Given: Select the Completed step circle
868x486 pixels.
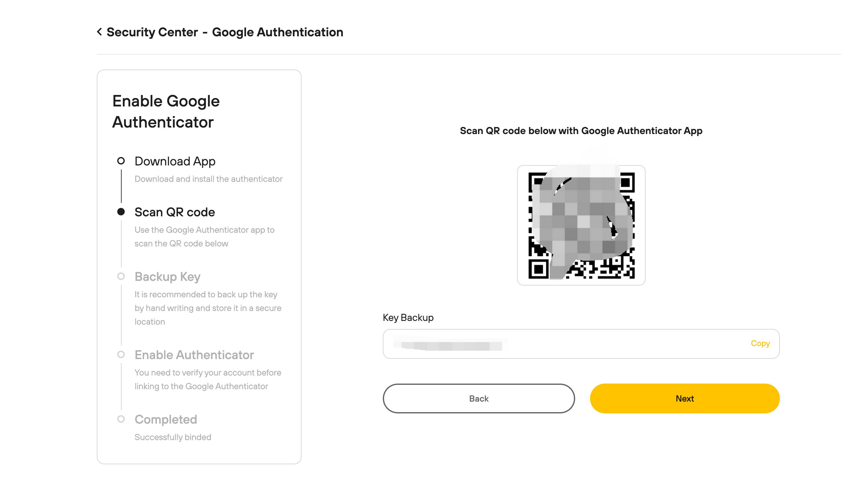Looking at the screenshot, I should (121, 419).
